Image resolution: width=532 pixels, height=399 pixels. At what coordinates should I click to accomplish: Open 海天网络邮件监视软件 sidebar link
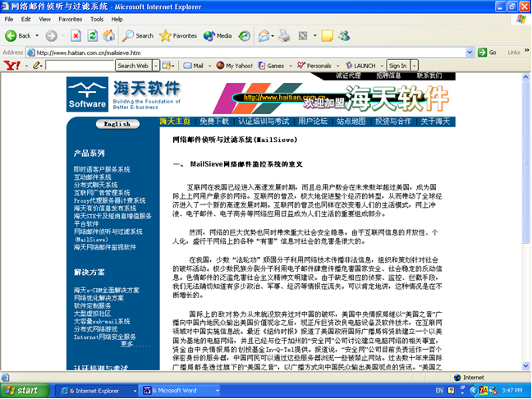click(x=105, y=247)
